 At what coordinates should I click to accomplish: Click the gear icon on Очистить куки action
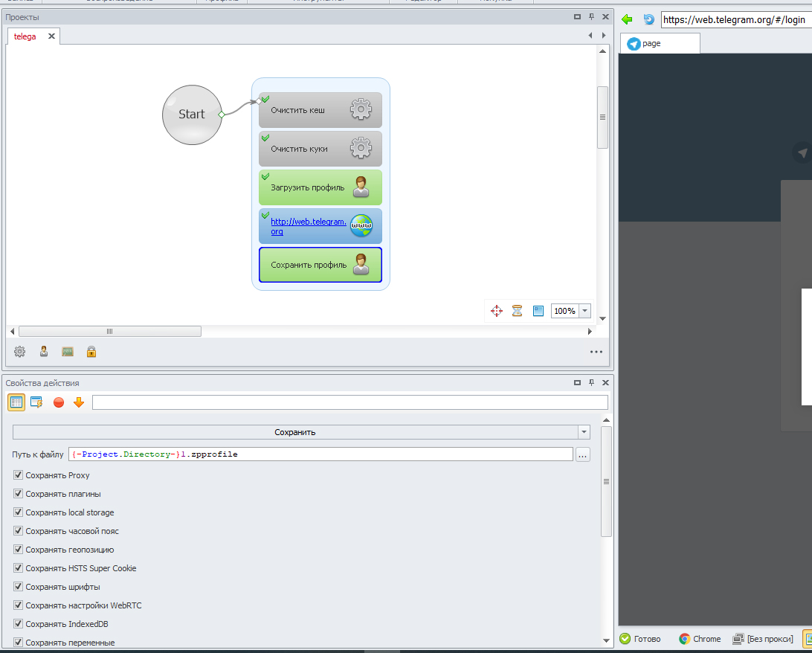[x=361, y=149]
